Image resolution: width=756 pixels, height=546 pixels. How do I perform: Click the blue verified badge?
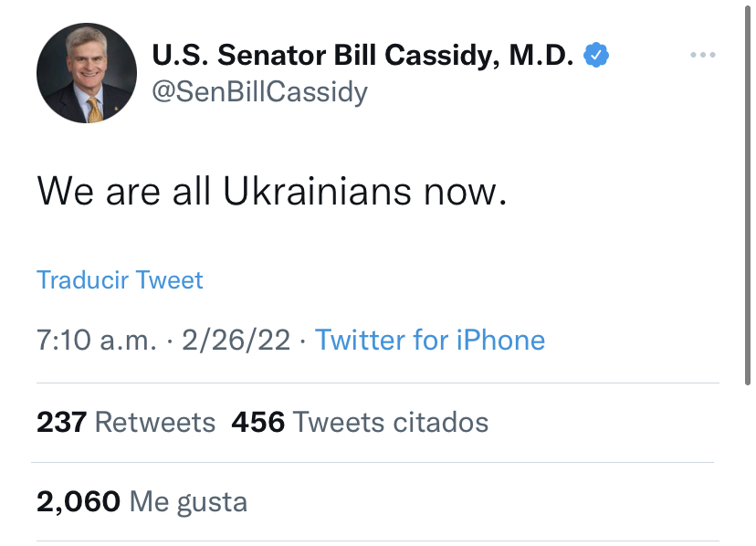coord(596,57)
